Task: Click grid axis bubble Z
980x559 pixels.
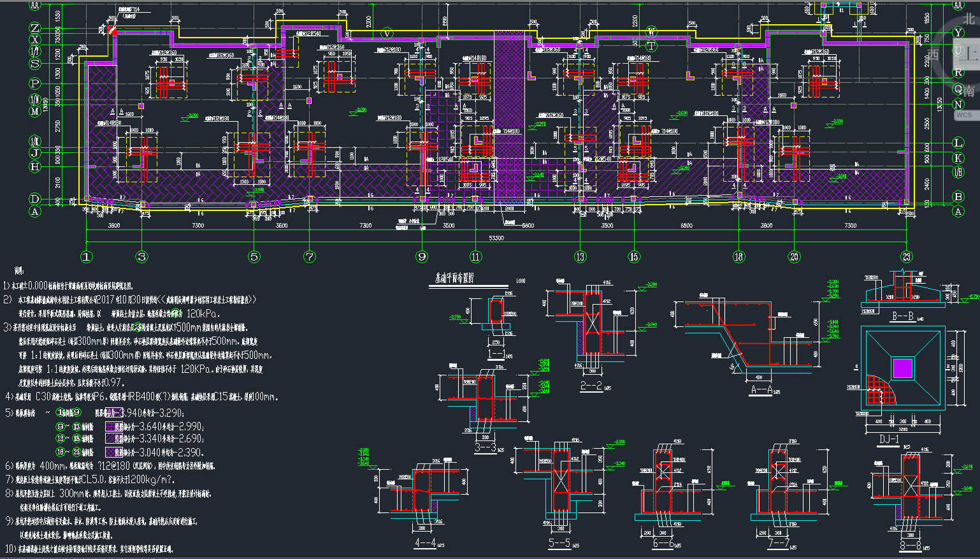Action: pos(35,29)
